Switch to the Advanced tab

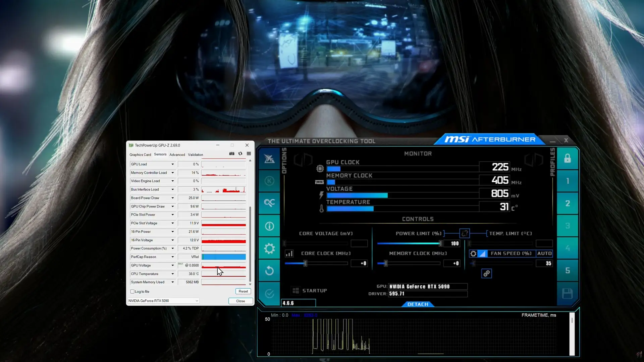click(177, 155)
